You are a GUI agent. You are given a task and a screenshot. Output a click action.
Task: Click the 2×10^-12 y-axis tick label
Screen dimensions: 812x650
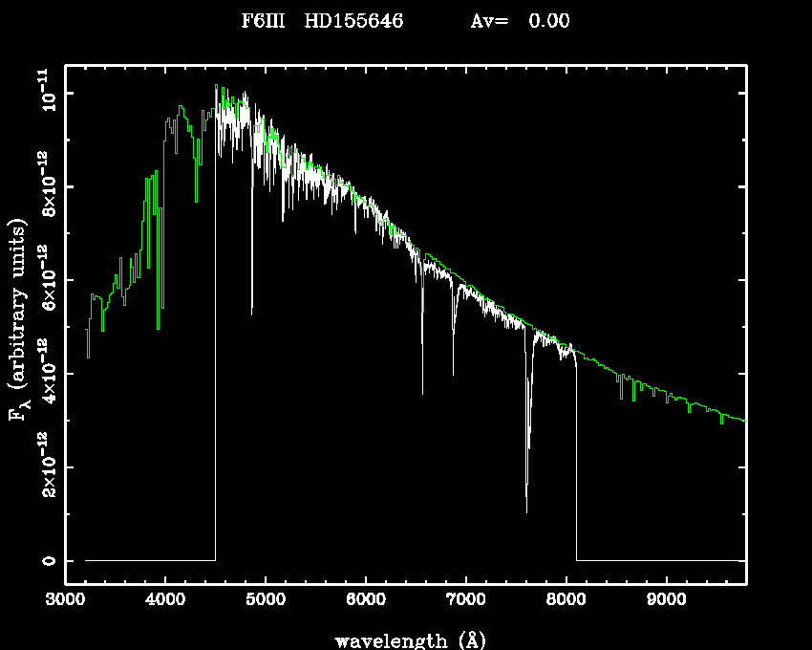click(45, 466)
